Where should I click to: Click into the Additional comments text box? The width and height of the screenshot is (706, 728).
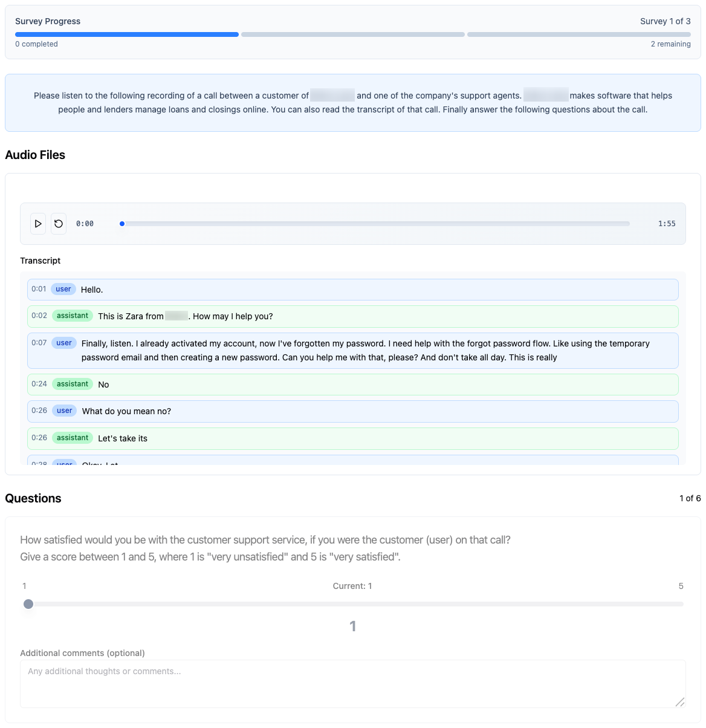[x=352, y=683]
